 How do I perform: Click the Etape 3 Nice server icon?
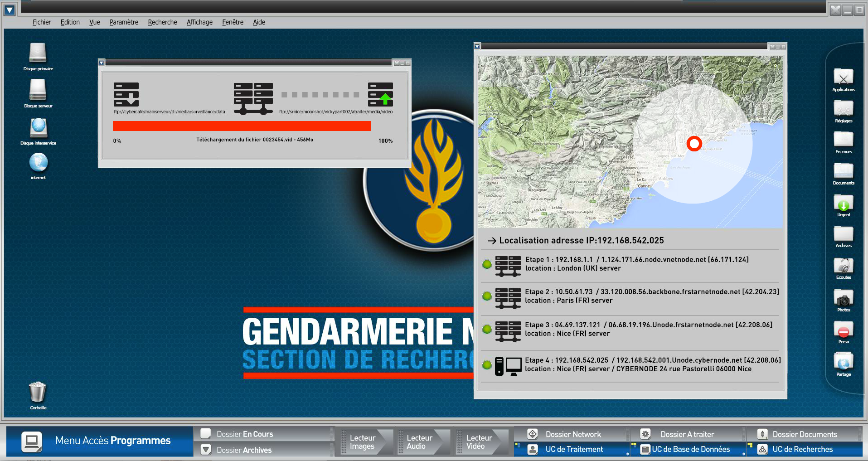tap(508, 331)
